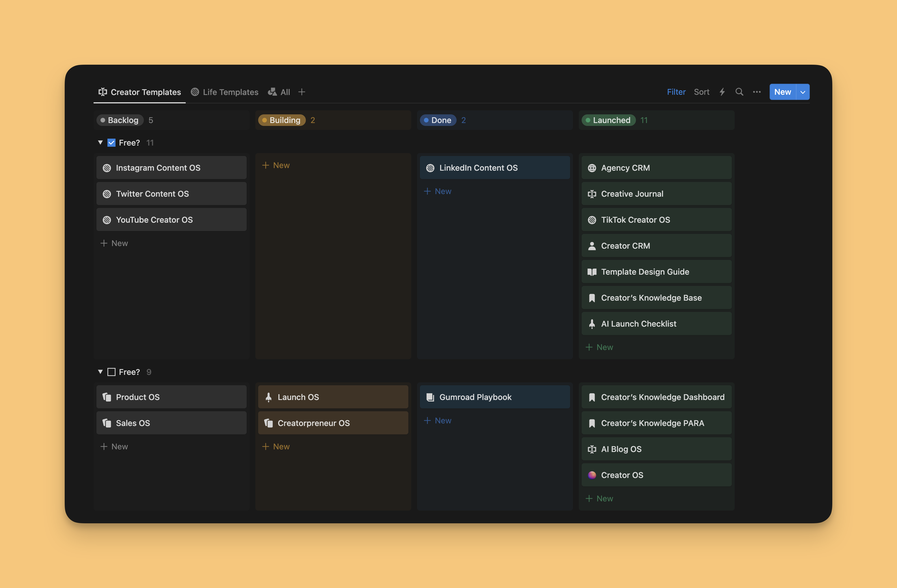Viewport: 897px width, 588px height.
Task: Click the rocket icon on Launch OS card
Action: [268, 397]
